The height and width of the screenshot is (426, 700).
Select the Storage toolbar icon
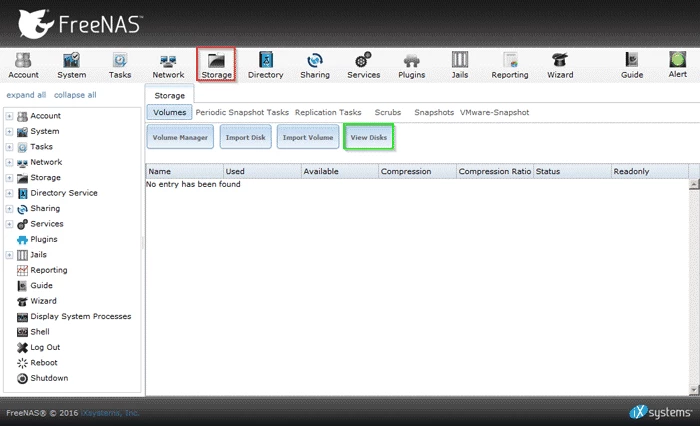[217, 65]
